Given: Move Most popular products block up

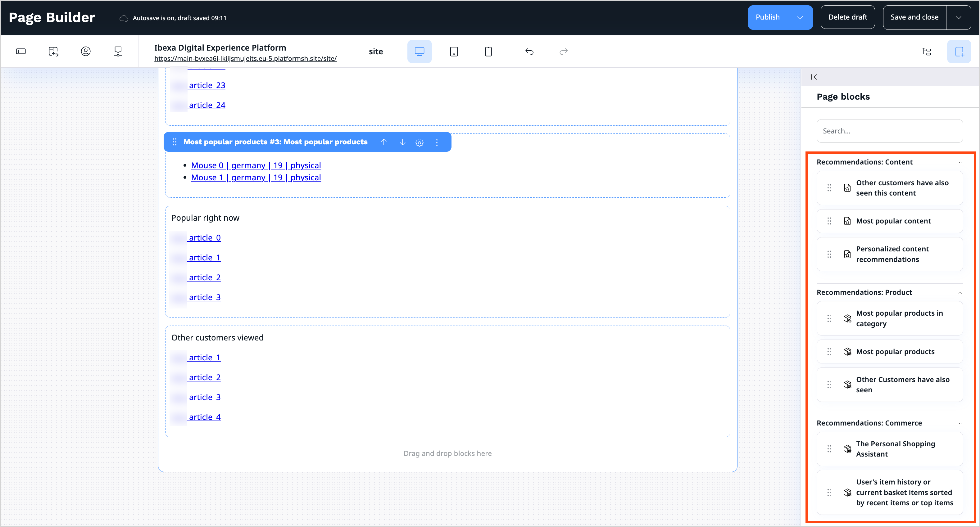Looking at the screenshot, I should click(383, 142).
